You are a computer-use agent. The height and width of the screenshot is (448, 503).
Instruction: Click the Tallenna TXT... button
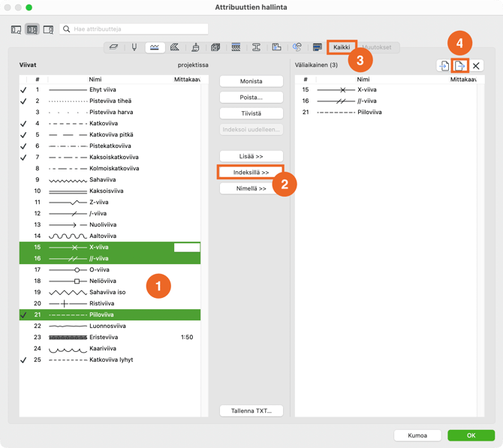[x=251, y=410]
